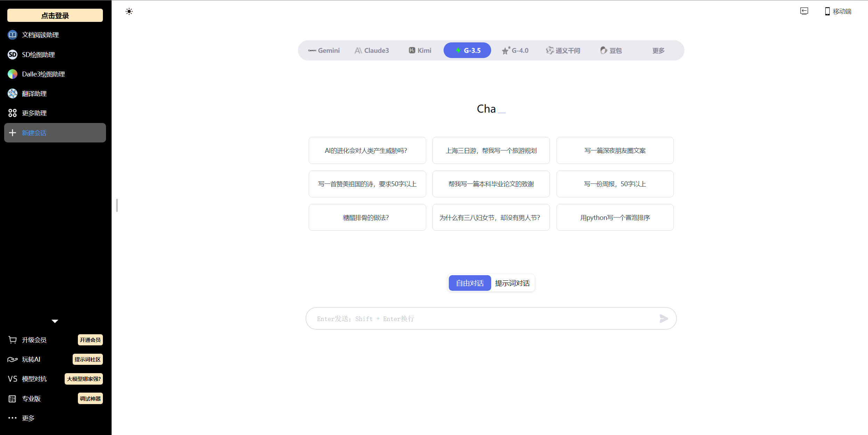Image resolution: width=868 pixels, height=435 pixels.
Task: Click the 点击登录 login button
Action: click(x=55, y=16)
